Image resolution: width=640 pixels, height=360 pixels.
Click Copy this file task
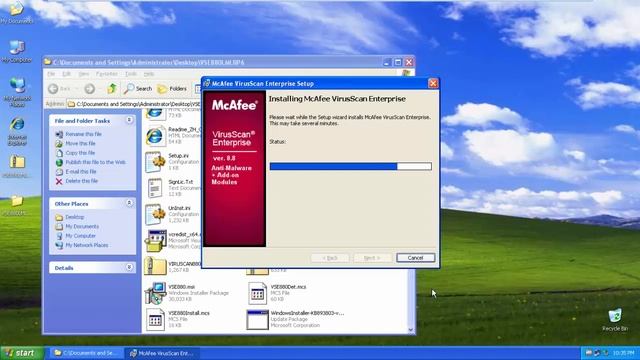[80, 153]
